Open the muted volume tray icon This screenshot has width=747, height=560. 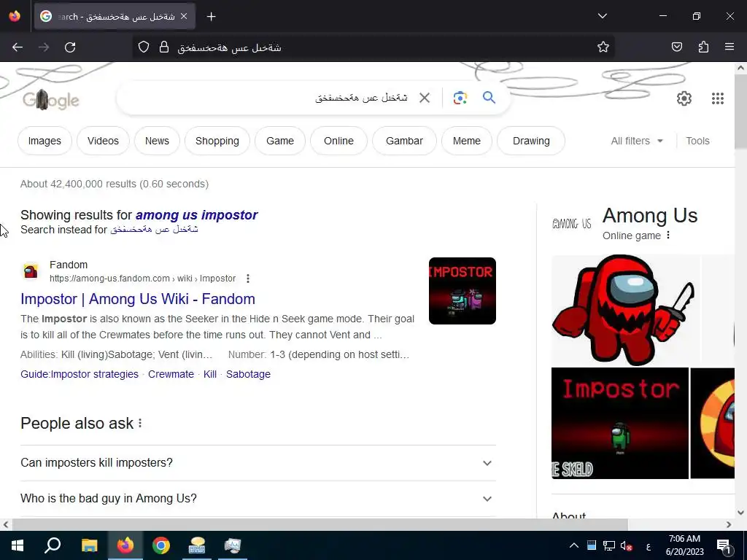[627, 545]
